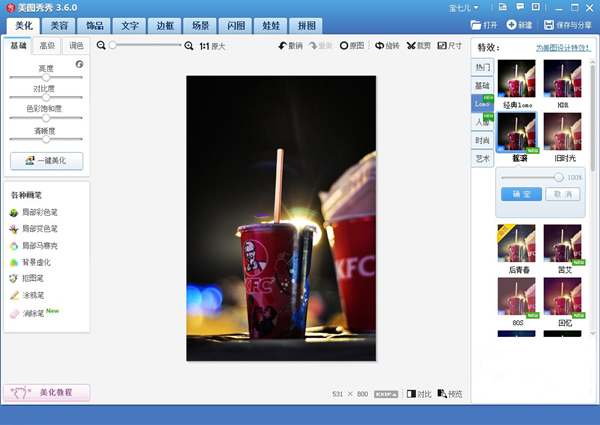Select the 局部马赛克 mosaic tool

tap(34, 246)
